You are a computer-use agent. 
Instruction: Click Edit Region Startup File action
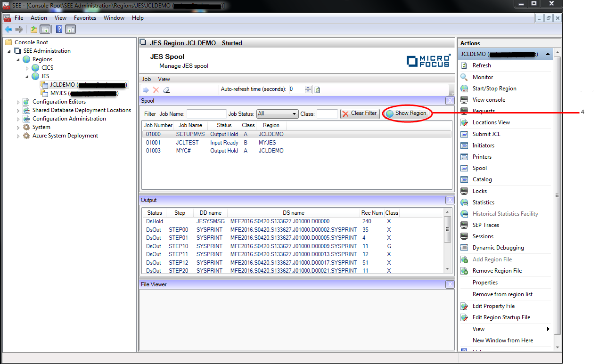click(501, 317)
